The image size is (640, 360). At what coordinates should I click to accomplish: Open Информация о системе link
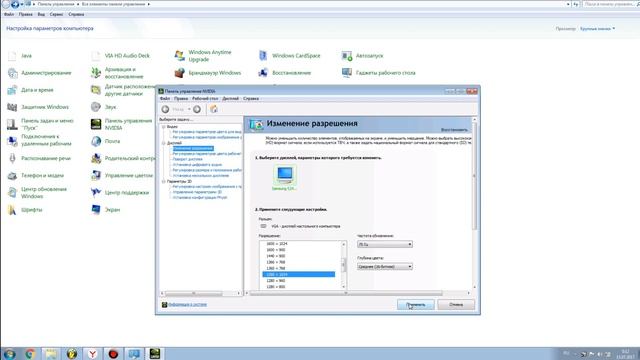coord(187,304)
